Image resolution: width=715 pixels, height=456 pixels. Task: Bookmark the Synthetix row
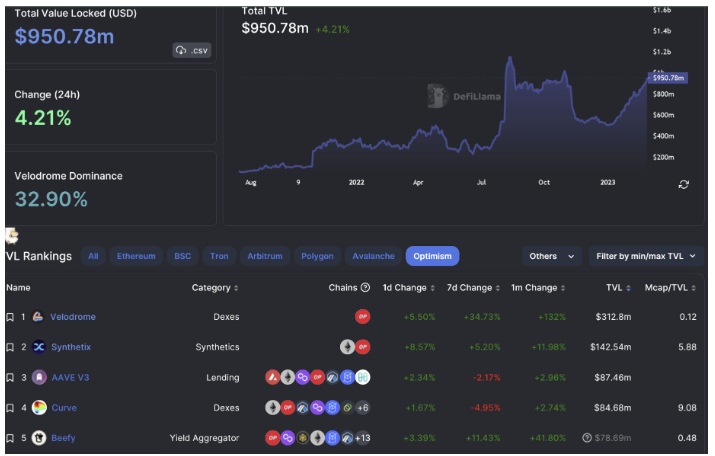[10, 347]
